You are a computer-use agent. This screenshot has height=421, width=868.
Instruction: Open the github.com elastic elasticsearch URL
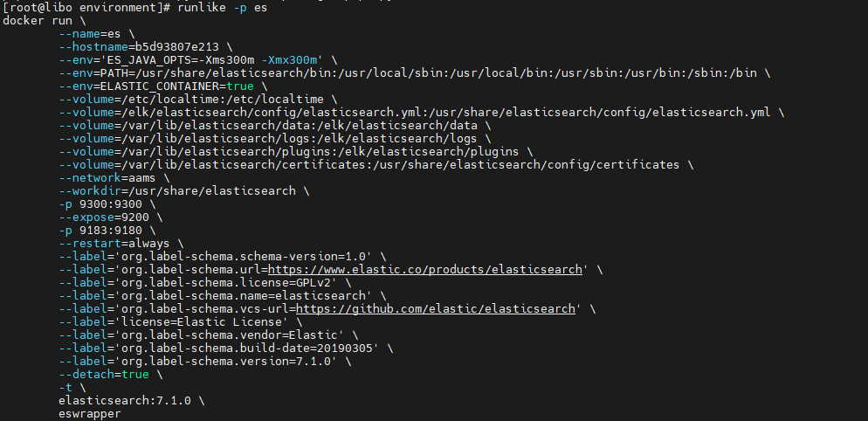point(436,308)
